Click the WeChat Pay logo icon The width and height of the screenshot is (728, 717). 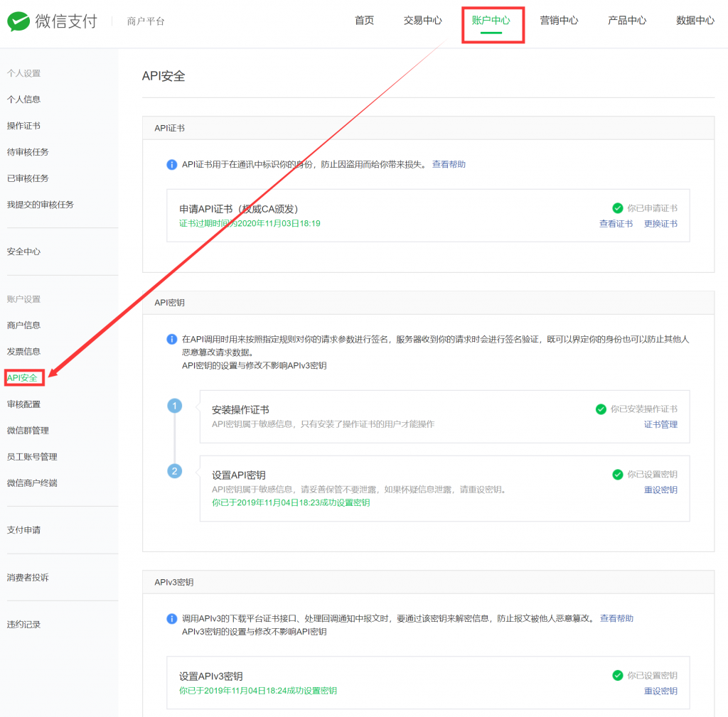coord(18,21)
